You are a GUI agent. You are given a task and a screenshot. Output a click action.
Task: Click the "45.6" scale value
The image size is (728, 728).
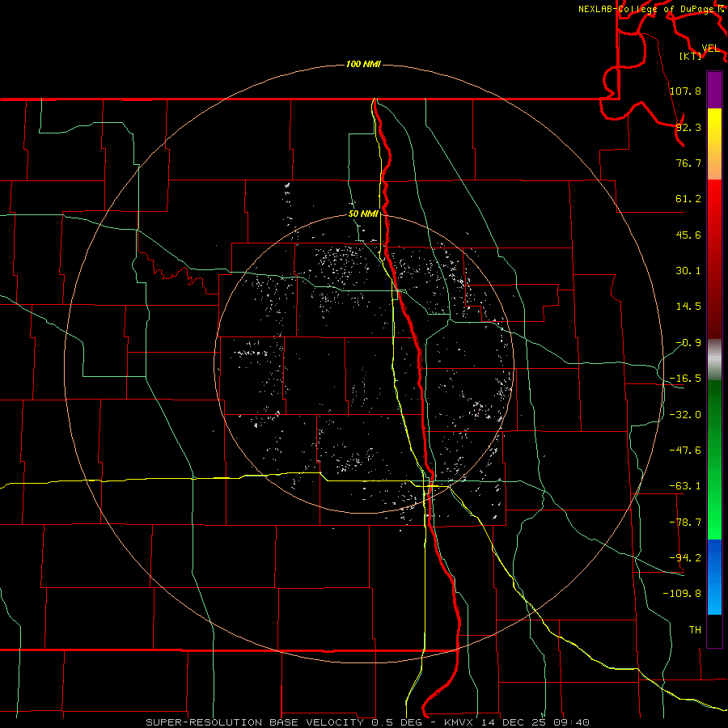[688, 235]
